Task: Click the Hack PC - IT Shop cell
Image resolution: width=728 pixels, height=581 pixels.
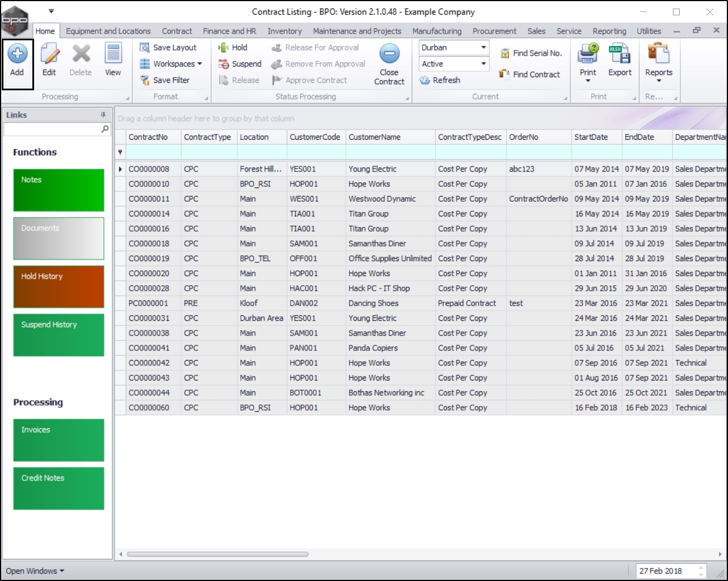Action: (391, 289)
